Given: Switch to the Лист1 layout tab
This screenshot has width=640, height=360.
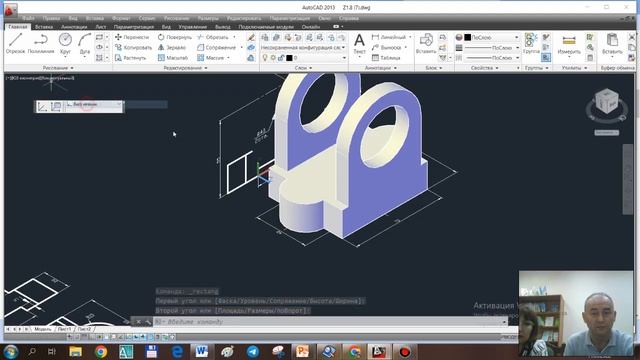Looking at the screenshot, I should pos(64,329).
